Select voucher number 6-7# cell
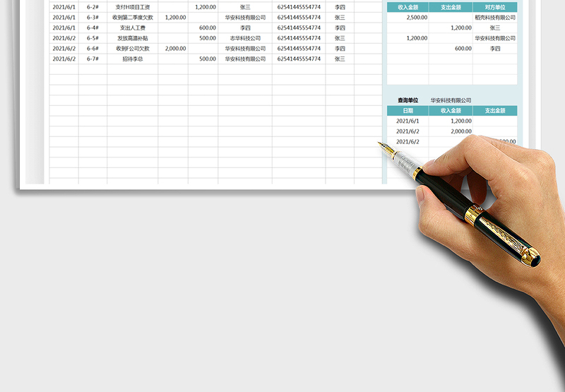Image resolution: width=565 pixels, height=392 pixels. [93, 59]
